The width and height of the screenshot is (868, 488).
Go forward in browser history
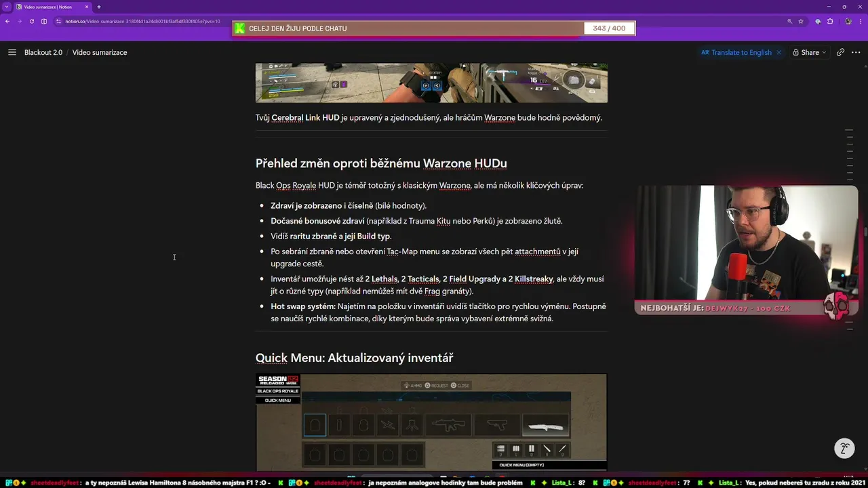pyautogui.click(x=20, y=21)
